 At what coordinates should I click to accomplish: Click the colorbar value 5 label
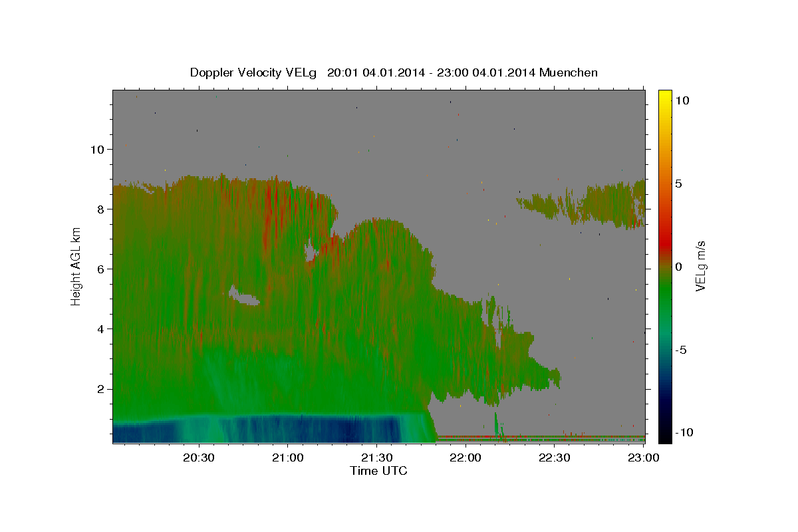click(678, 183)
